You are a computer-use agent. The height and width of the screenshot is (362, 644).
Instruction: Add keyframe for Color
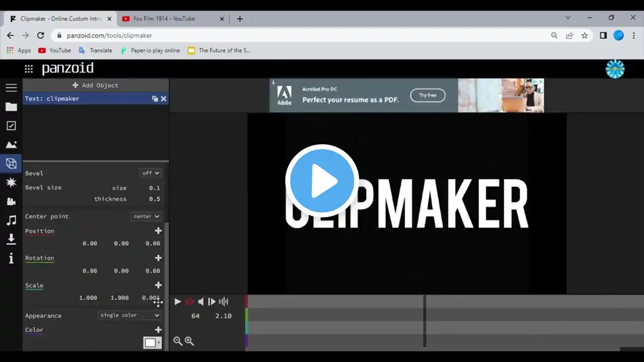158,330
